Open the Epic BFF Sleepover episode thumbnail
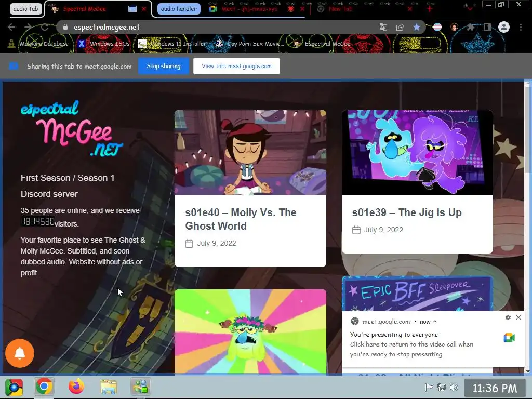The height and width of the screenshot is (399, 532). pos(417,294)
